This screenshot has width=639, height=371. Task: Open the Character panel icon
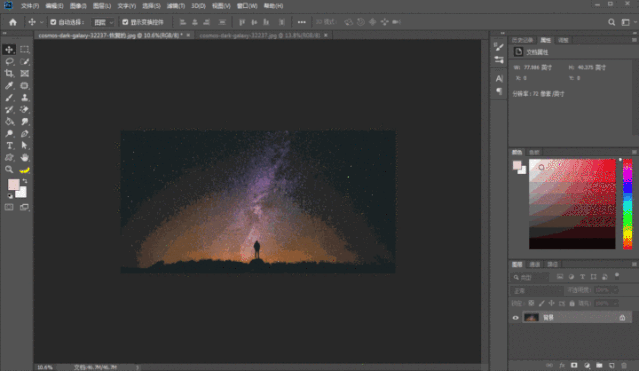tap(499, 78)
